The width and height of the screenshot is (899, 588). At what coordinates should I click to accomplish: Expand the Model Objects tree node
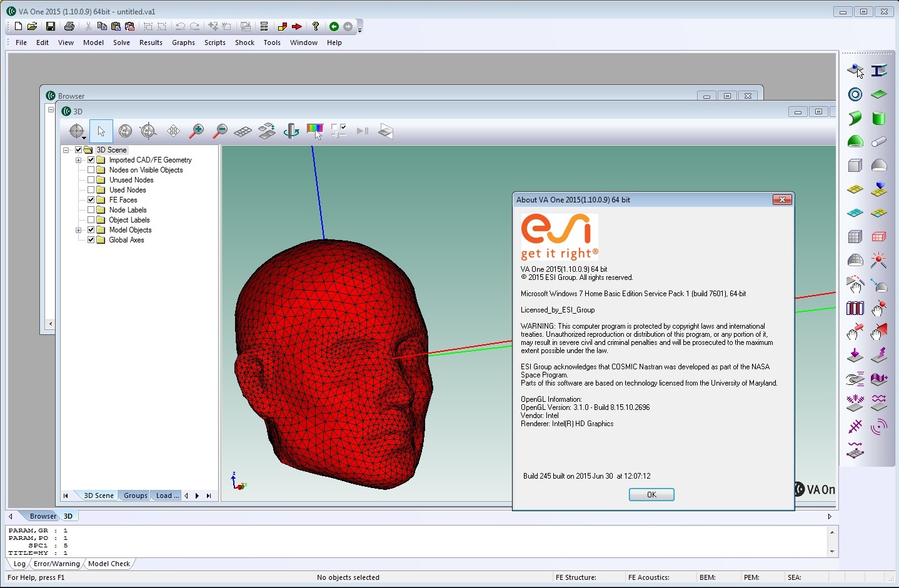[x=79, y=230]
